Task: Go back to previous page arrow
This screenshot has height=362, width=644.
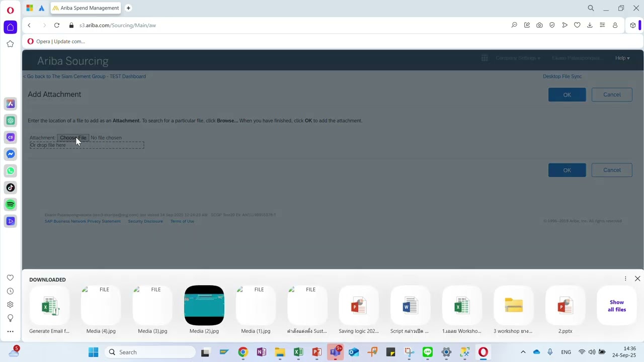Action: coord(29,25)
